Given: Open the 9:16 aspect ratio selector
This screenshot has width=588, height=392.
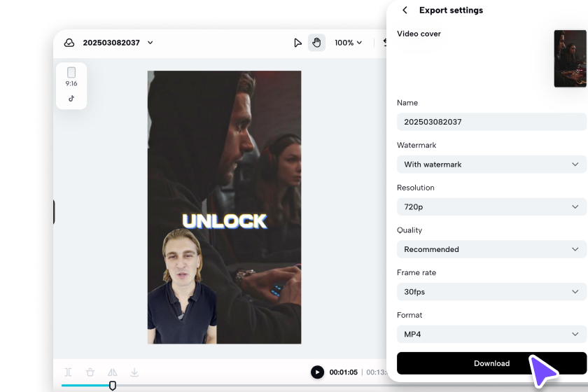Looking at the screenshot, I should click(71, 77).
